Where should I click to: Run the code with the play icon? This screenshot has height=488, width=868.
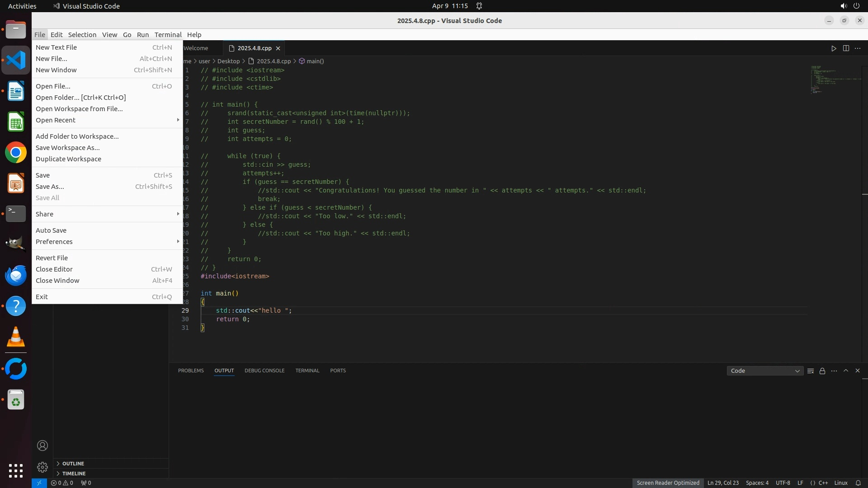point(834,48)
